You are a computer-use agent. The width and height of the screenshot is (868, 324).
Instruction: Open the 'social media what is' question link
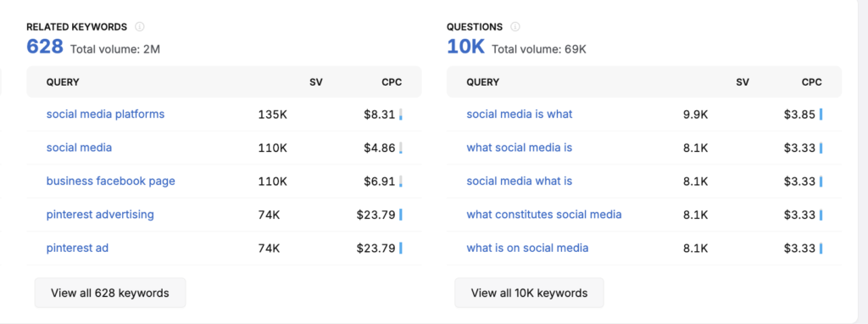tap(520, 182)
